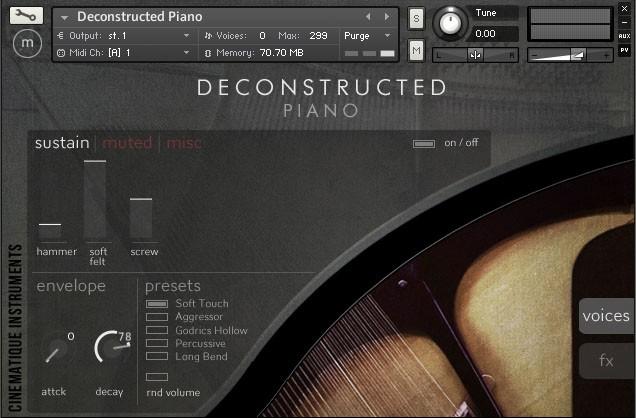This screenshot has width=636, height=418.
Task: Switch to the misc tab
Action: tap(184, 143)
